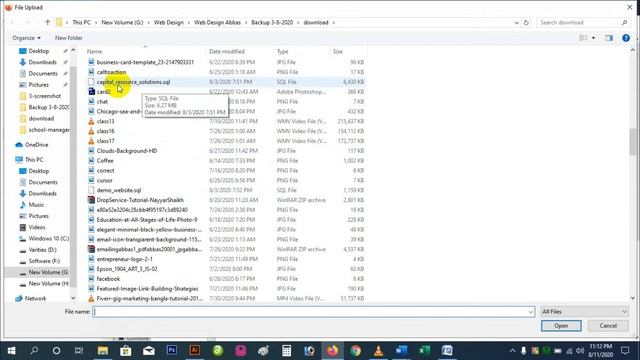640x360 pixels.
Task: Open the Organize menu
Action: pos(26,38)
